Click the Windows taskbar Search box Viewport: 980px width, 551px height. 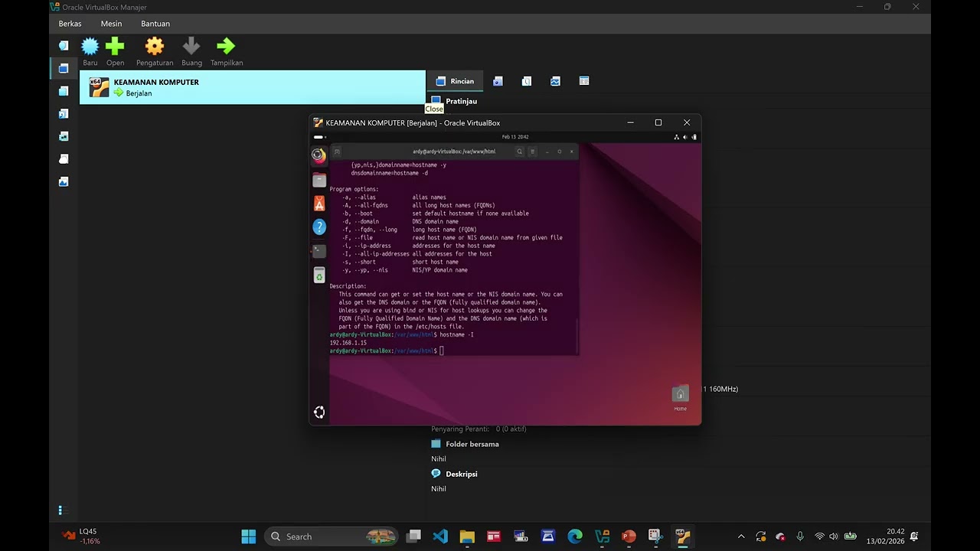click(333, 536)
